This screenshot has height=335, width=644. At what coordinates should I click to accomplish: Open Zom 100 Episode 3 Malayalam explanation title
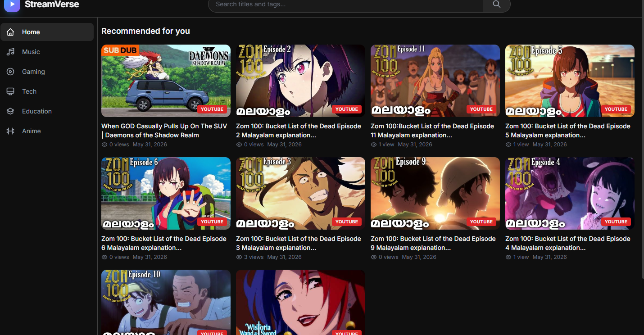[299, 243]
